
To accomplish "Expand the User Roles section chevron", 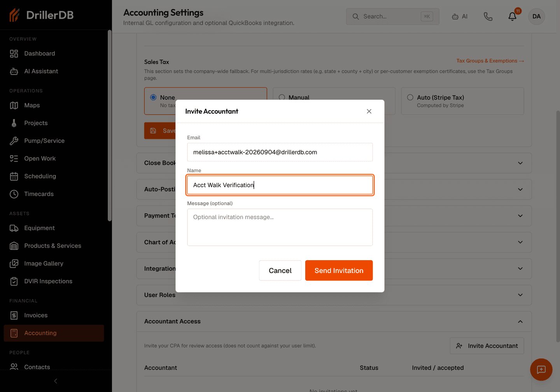I will tap(520, 295).
